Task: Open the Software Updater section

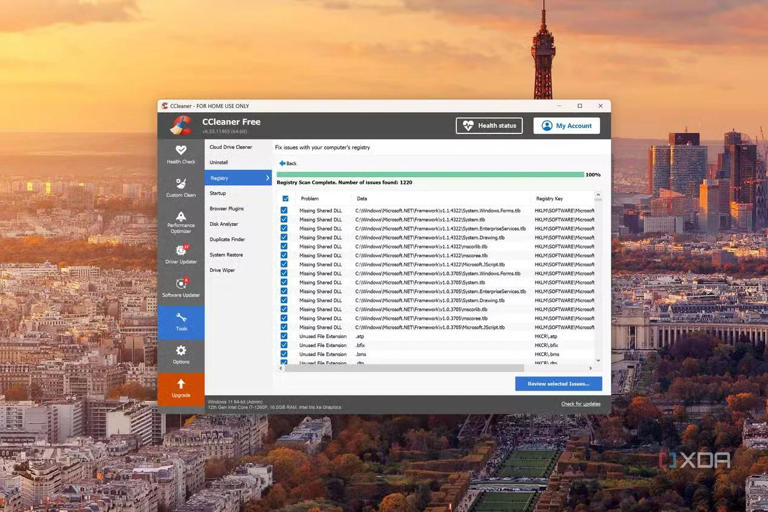Action: pos(181,288)
